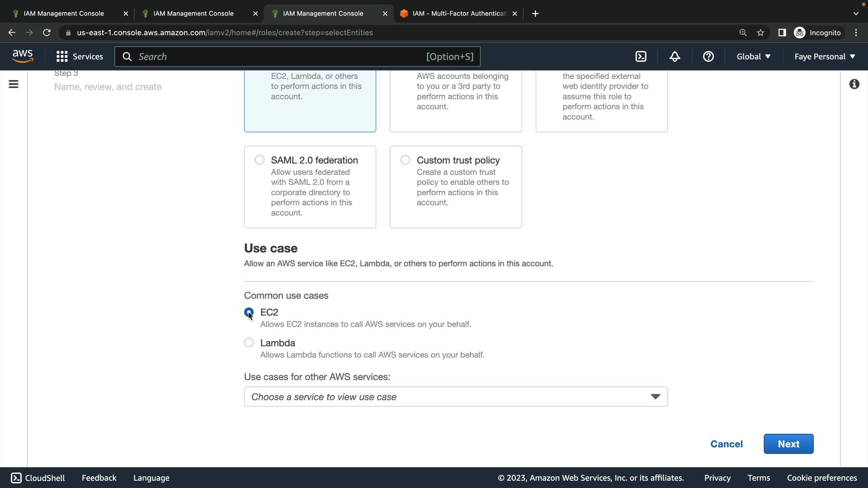Expand Choose a service use case dropdown
Screen dimensions: 868x488
click(456, 397)
